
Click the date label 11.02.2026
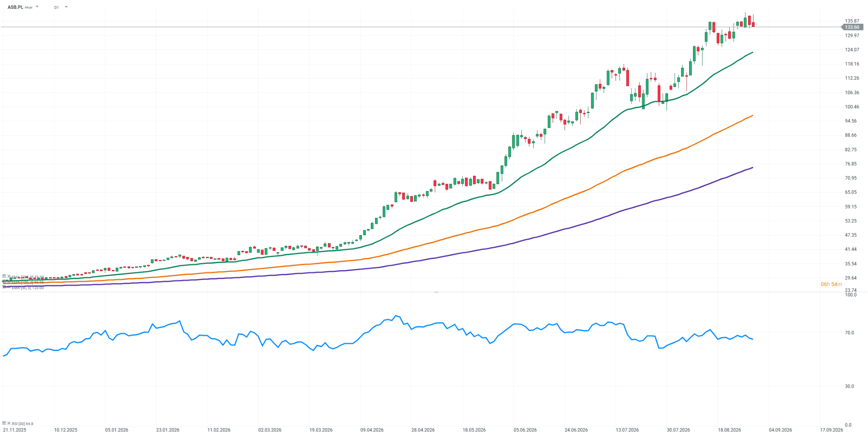(x=219, y=430)
